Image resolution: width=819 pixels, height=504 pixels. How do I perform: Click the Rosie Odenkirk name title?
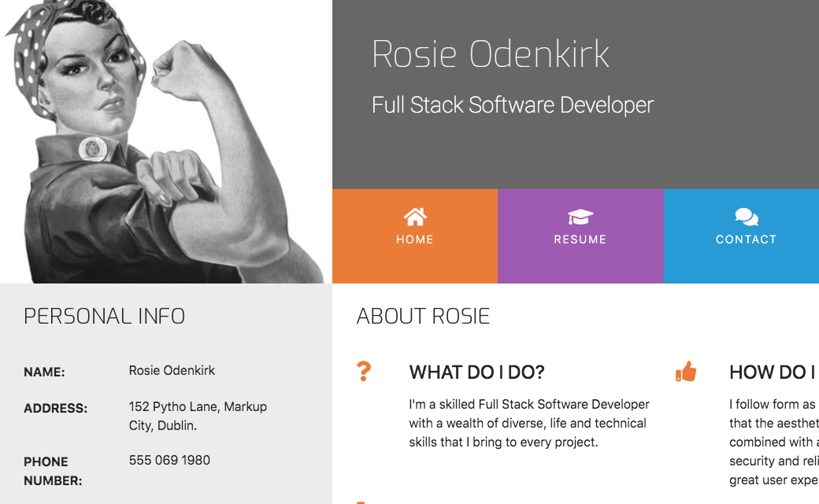pyautogui.click(x=490, y=54)
